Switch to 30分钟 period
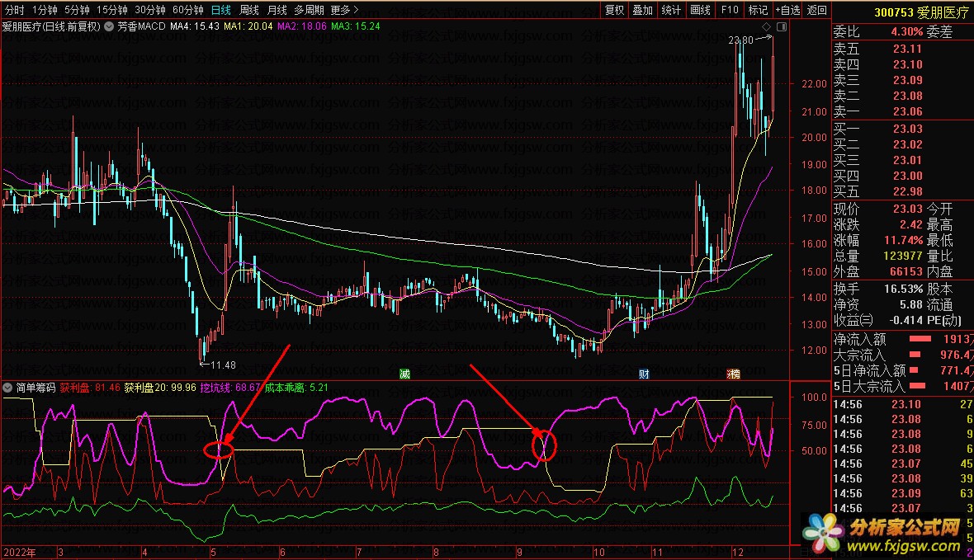Screen dimensions: 974x560 click(x=150, y=10)
